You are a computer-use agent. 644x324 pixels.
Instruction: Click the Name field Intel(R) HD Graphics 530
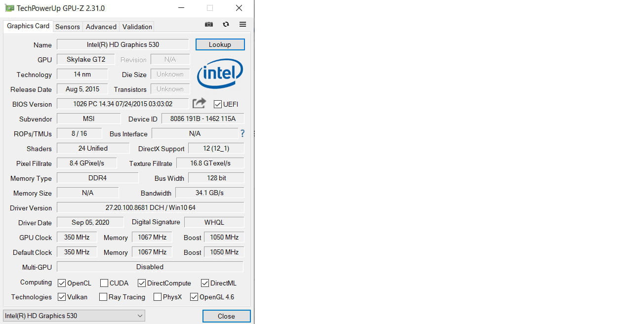(x=123, y=44)
